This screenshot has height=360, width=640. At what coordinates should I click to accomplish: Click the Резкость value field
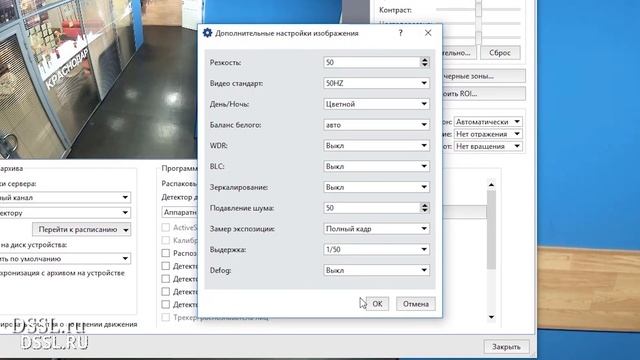[x=371, y=62]
